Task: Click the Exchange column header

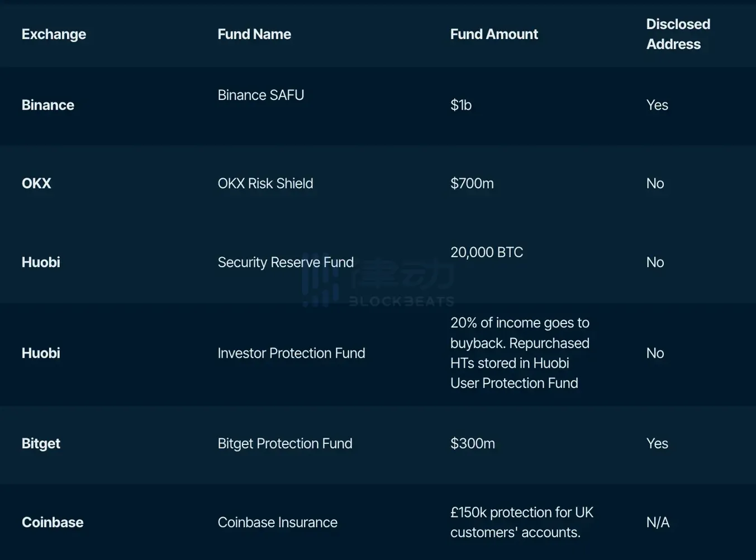Action: point(54,34)
